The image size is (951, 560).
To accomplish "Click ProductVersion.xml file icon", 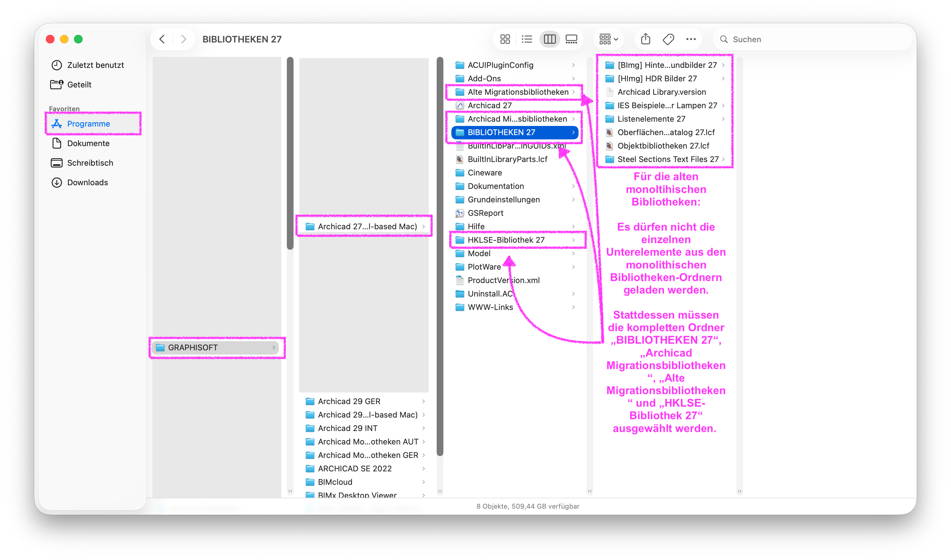I will (460, 280).
